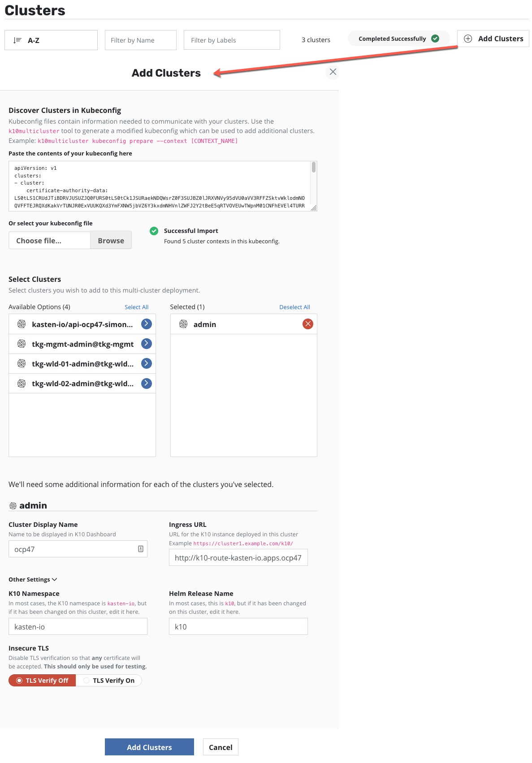This screenshot has height=763, width=532.
Task: Click the Completed Successfully status badge
Action: click(x=398, y=39)
